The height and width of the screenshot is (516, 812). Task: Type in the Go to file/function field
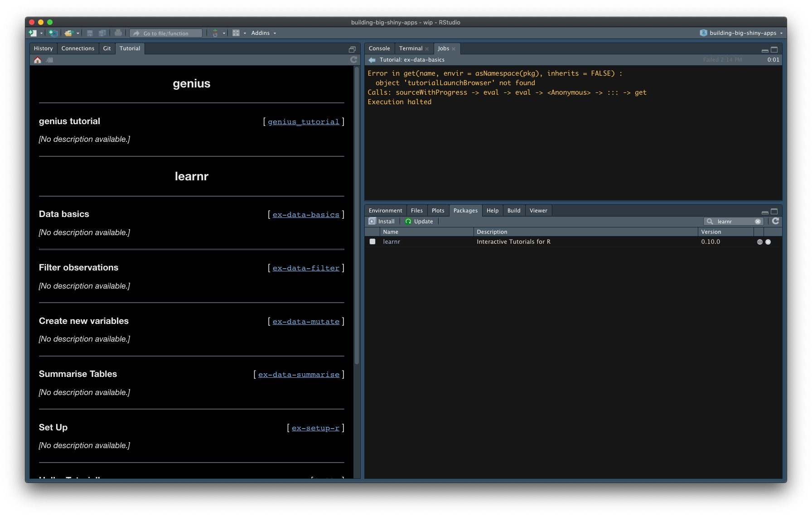165,33
